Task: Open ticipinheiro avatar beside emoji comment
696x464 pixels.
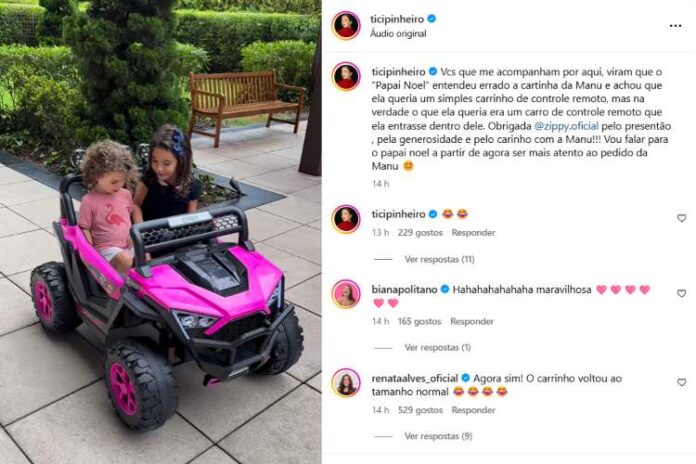Action: (x=346, y=219)
